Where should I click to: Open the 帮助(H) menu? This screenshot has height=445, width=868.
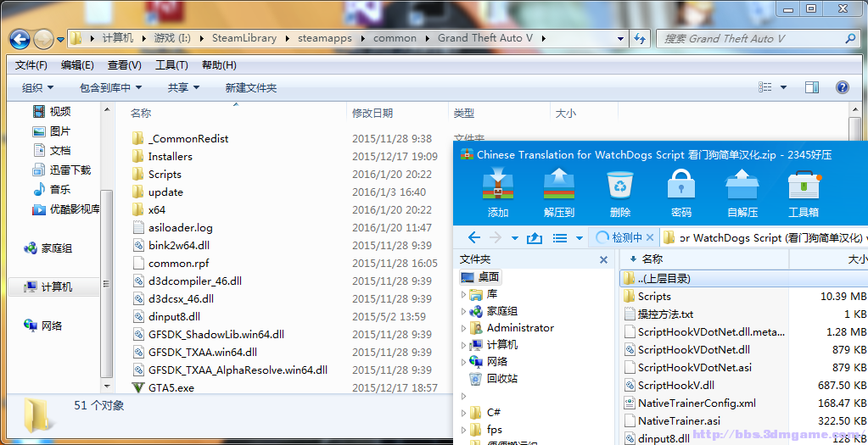[219, 65]
